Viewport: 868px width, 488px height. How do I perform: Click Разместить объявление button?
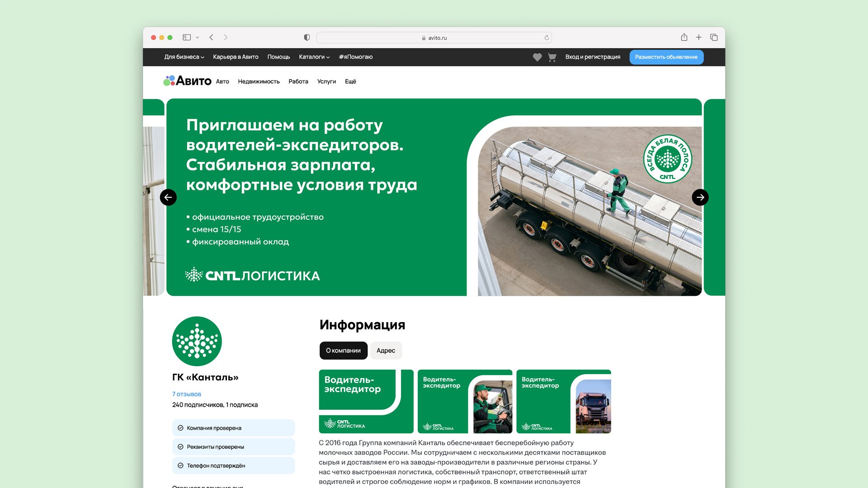[x=666, y=57]
